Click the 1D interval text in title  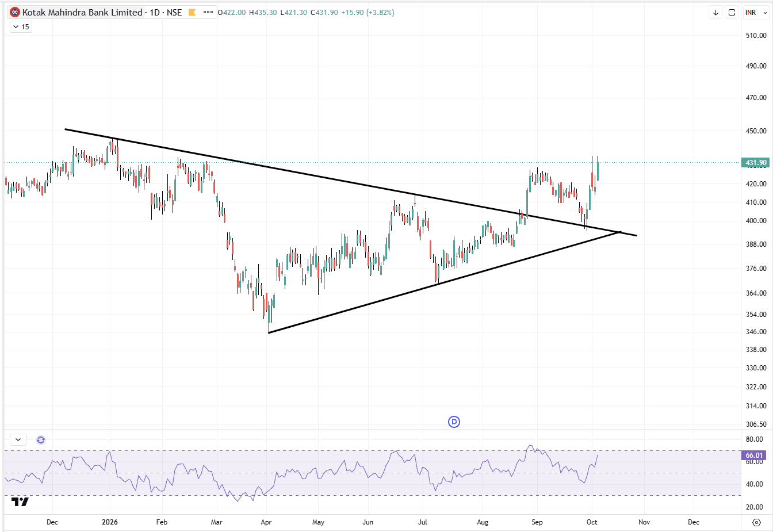155,12
